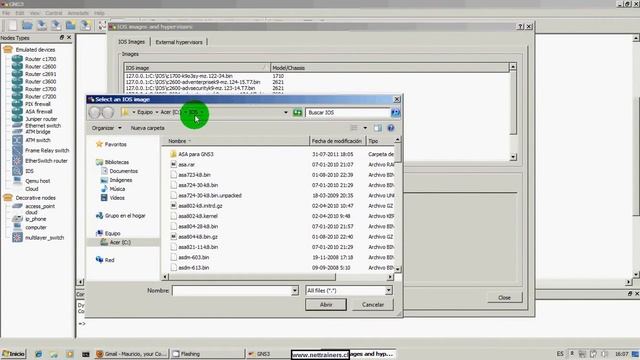Open the File menu in GNS3
This screenshot has height=360, width=640.
[x=6, y=13]
